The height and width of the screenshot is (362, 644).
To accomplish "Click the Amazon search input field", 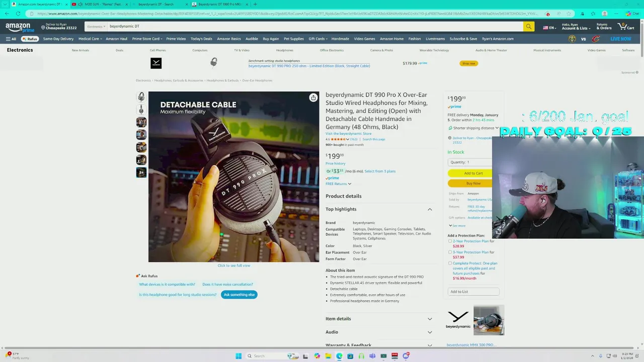I will click(314, 26).
